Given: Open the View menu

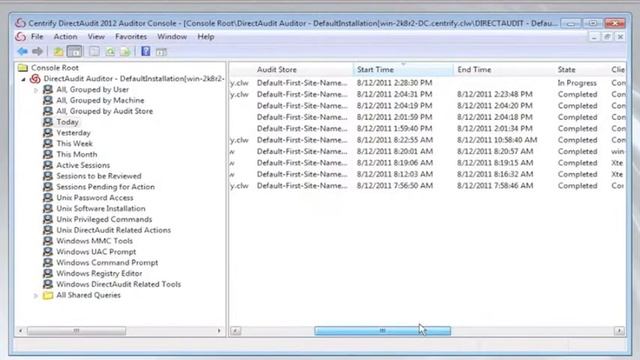Looking at the screenshot, I should click(x=96, y=37).
